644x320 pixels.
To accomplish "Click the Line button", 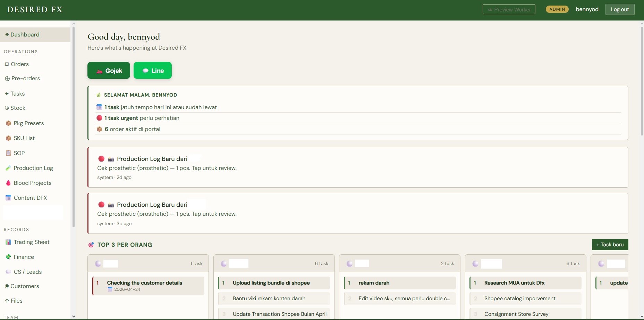I will tap(153, 71).
